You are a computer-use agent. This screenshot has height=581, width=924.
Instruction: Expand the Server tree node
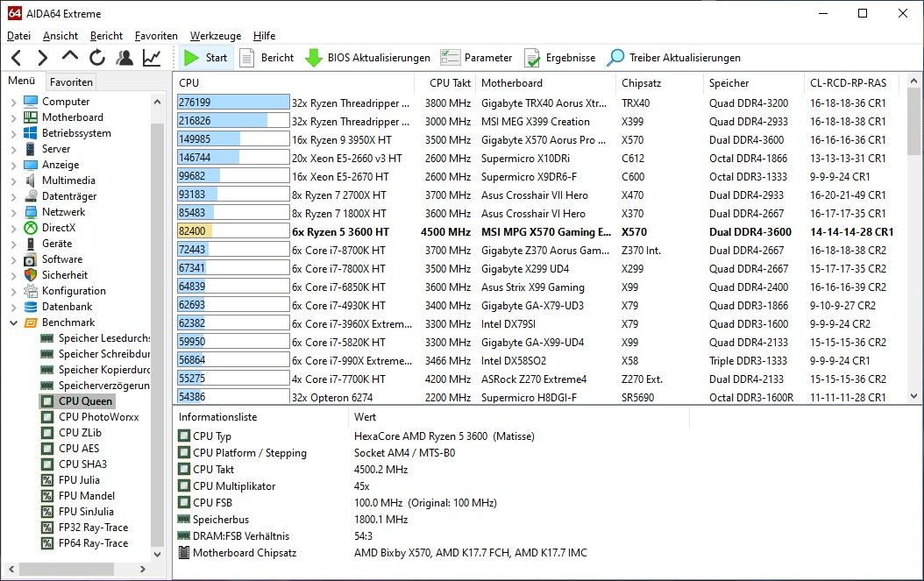pyautogui.click(x=13, y=150)
